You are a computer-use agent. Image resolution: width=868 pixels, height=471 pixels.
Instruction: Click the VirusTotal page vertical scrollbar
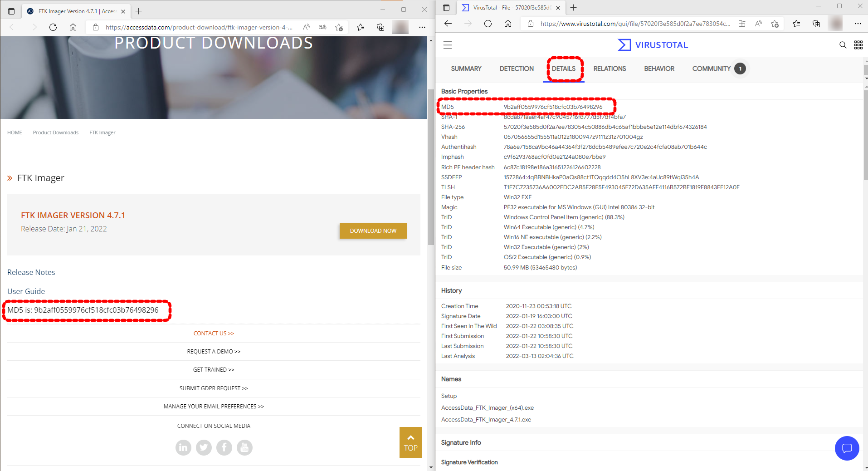point(866,135)
